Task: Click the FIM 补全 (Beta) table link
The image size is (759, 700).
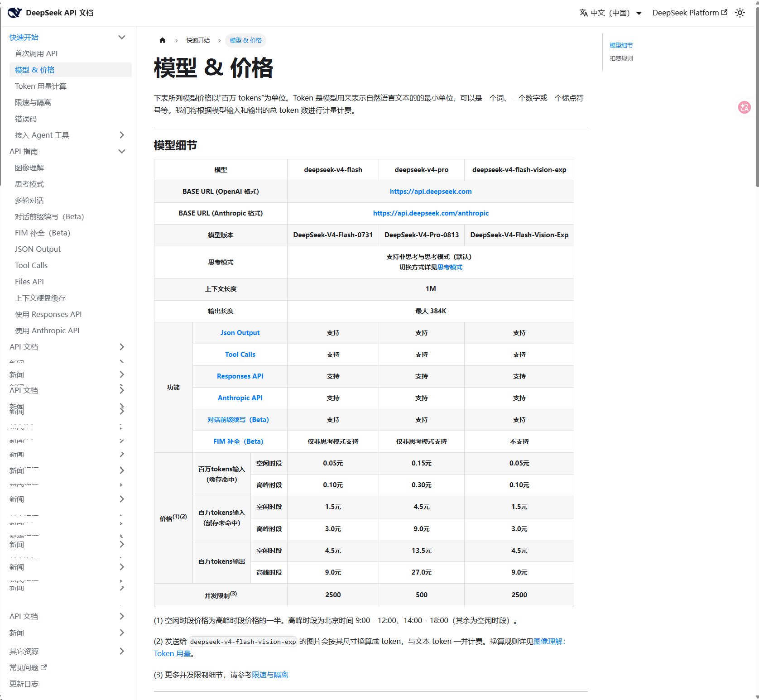Action: pyautogui.click(x=238, y=441)
